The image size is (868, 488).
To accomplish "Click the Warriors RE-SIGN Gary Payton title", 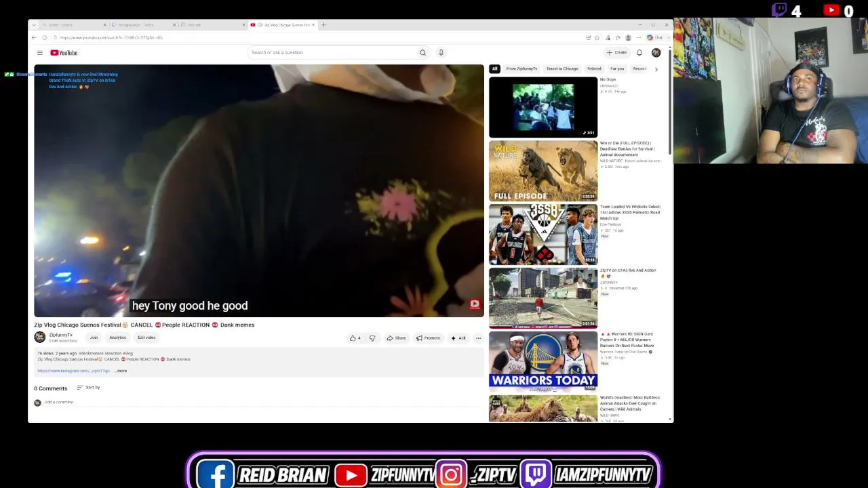I will point(629,340).
